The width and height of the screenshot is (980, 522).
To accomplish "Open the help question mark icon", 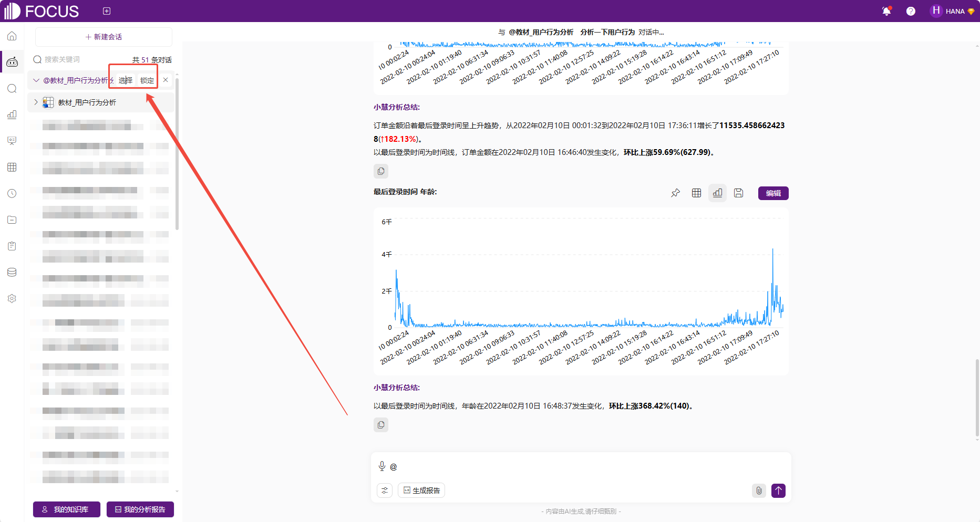I will click(911, 11).
